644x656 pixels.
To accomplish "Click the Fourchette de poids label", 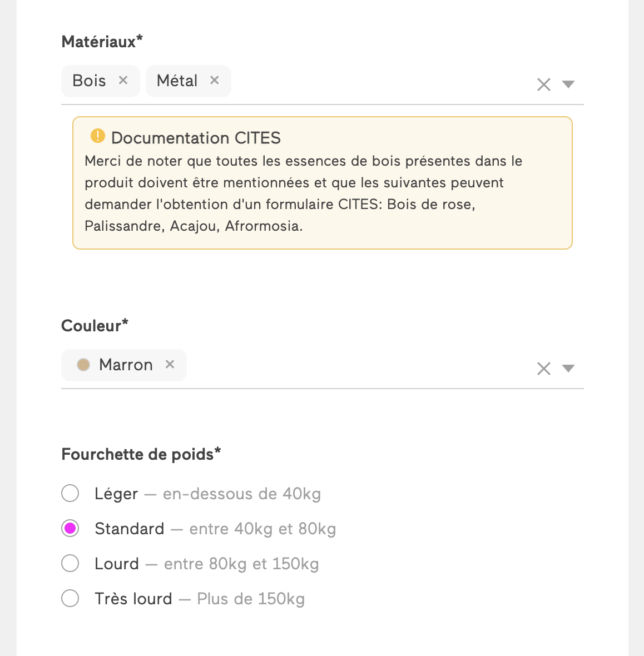I will pyautogui.click(x=141, y=454).
